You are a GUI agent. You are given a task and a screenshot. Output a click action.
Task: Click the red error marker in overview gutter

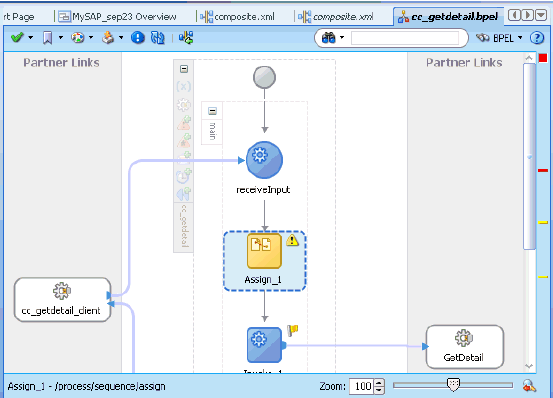tap(543, 171)
